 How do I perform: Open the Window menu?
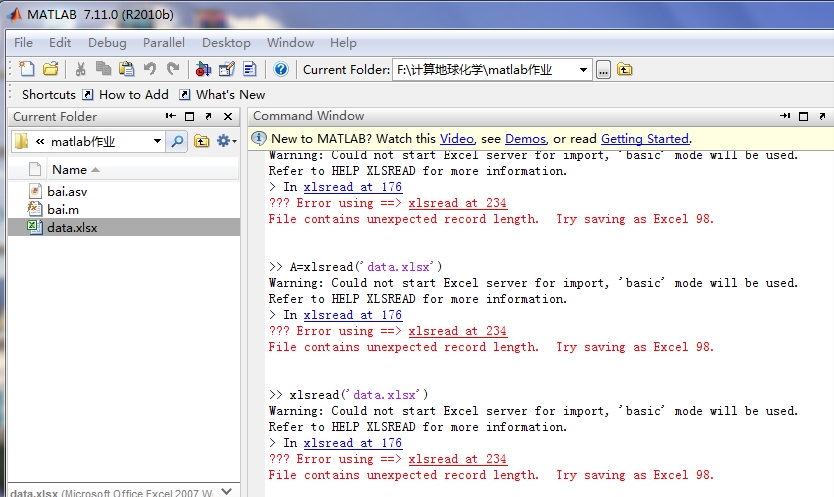(x=290, y=43)
